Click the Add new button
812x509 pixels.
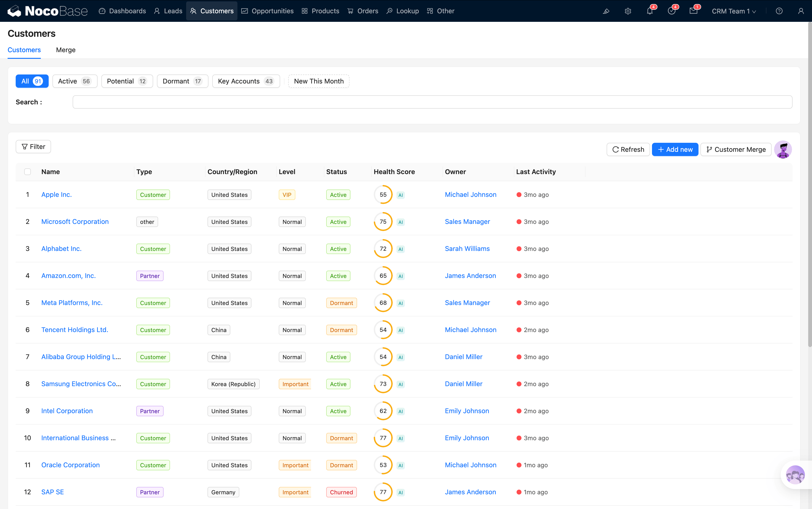675,149
